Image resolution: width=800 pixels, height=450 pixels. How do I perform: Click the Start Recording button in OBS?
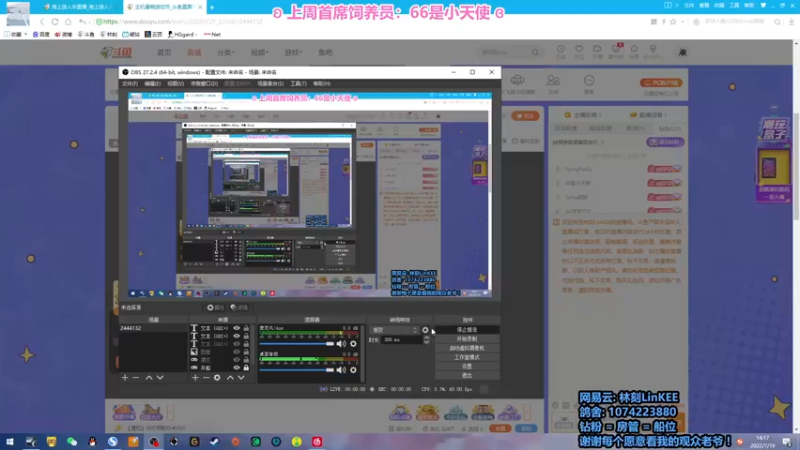click(x=467, y=339)
